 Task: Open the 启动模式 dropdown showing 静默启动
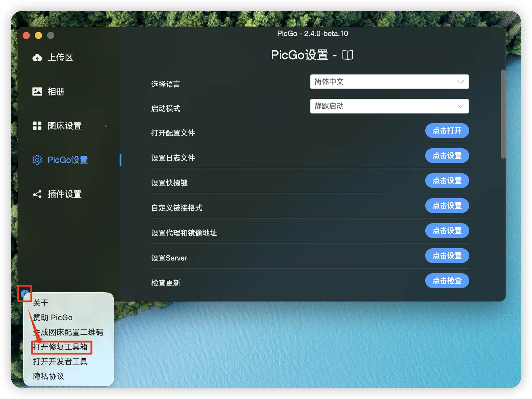tap(389, 106)
